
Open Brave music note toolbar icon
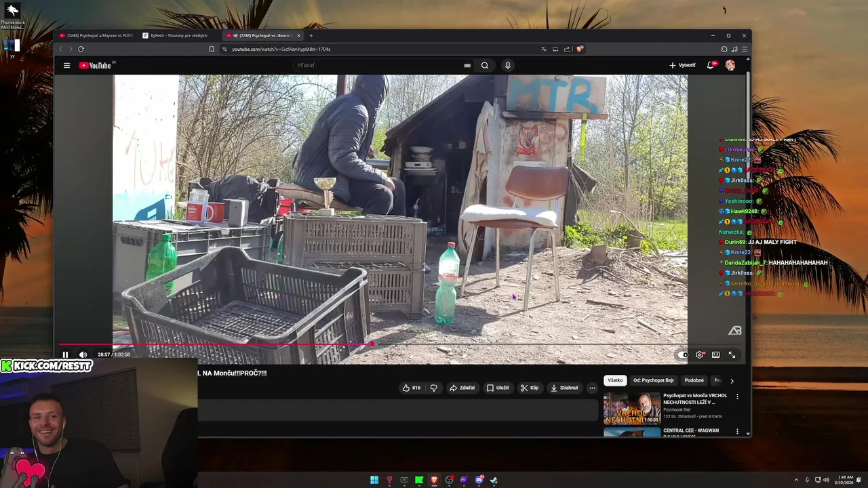[x=734, y=49]
